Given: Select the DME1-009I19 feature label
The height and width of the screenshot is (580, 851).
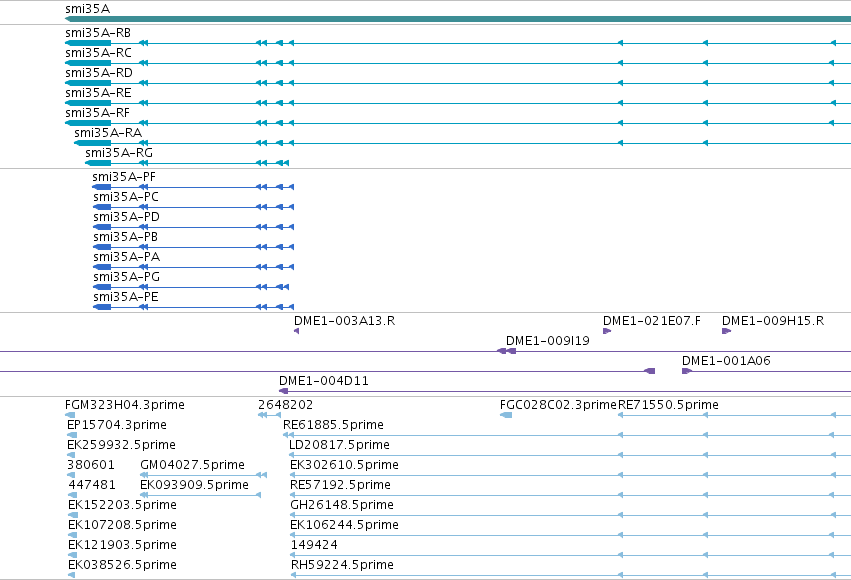Looking at the screenshot, I should click(x=548, y=341).
